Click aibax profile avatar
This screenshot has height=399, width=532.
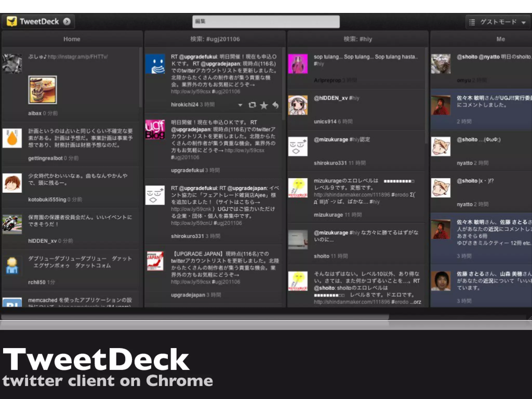(12, 64)
